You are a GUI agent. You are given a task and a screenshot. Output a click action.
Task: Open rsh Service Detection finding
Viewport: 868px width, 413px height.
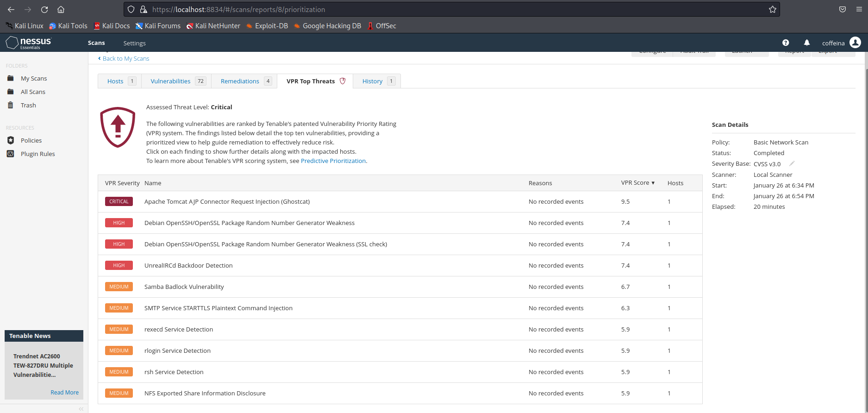click(400, 372)
